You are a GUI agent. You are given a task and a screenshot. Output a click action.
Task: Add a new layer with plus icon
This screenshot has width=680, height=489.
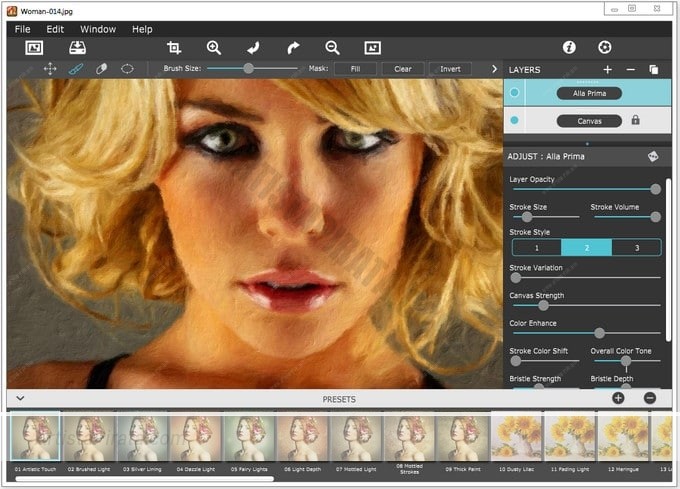point(607,69)
